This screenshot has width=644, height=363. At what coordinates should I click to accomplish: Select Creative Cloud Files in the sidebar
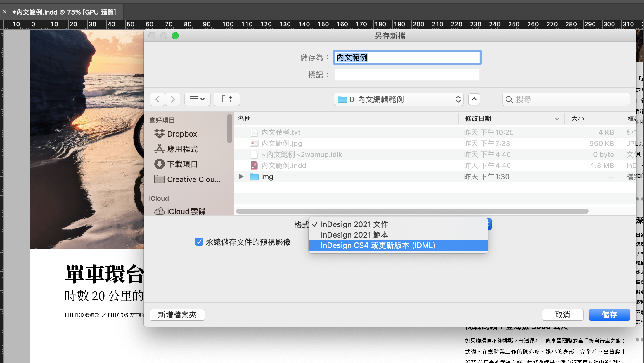point(193,179)
